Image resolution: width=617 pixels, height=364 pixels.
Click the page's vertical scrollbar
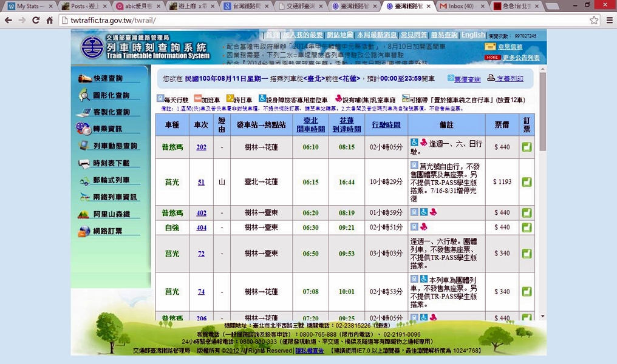coord(542,121)
